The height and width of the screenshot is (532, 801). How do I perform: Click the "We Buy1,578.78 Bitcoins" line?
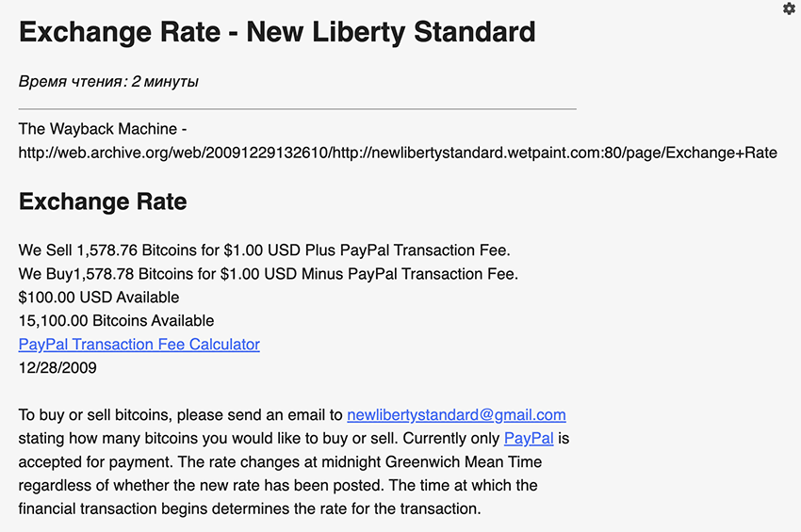click(268, 274)
